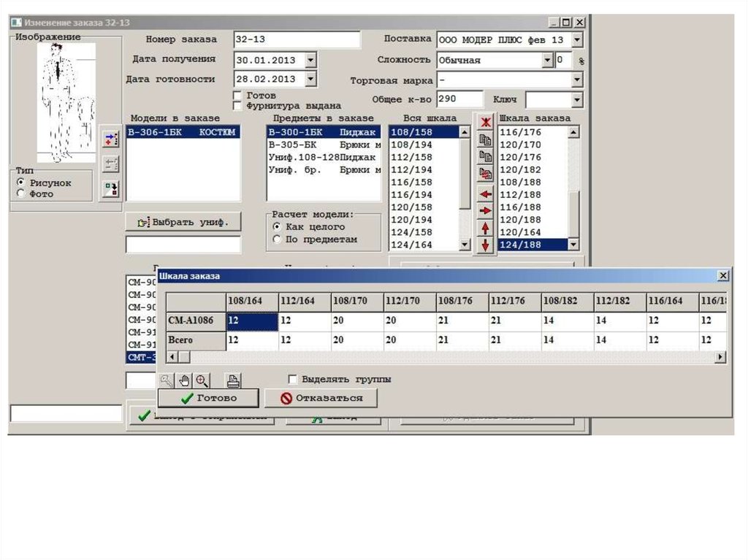Viewport: 748px width, 560px height.
Task: Open the Поставка dropdown
Action: pyautogui.click(x=577, y=39)
